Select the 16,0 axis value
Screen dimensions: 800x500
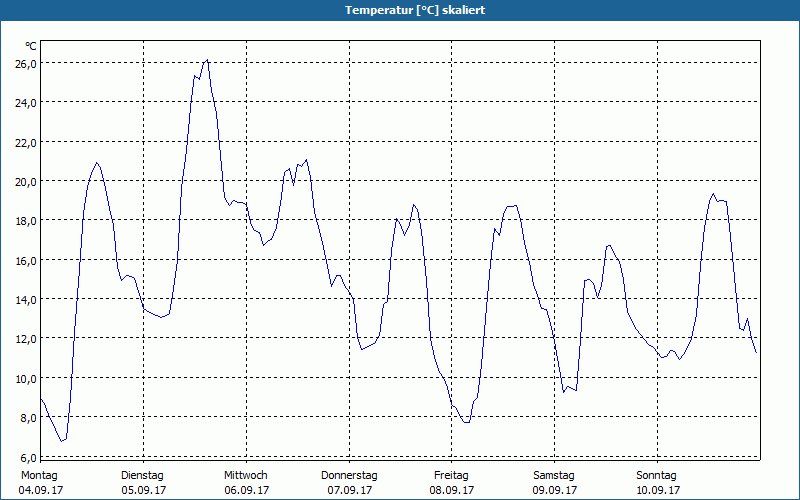tap(26, 261)
